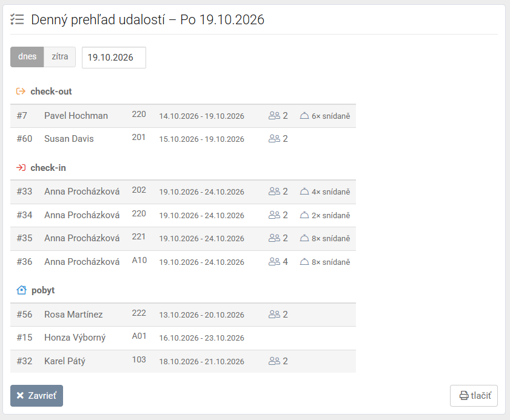Viewport: 510px width, 420px height.
Task: Switch to the dnes toggle
Action: tap(27, 57)
